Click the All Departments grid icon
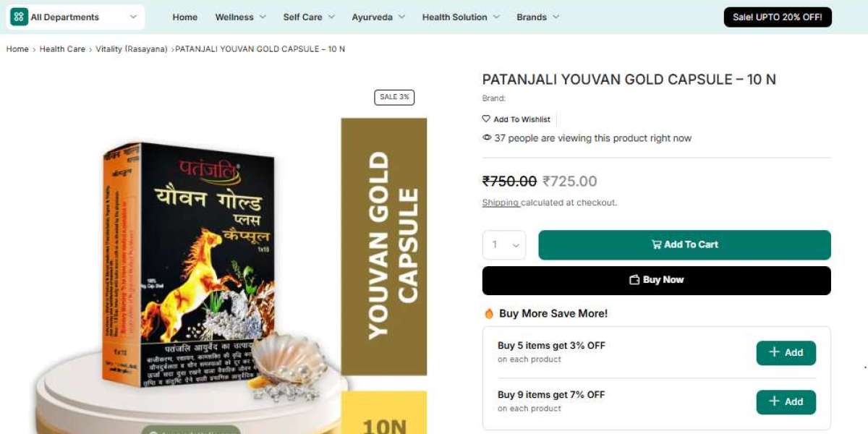The height and width of the screenshot is (434, 868). point(20,17)
